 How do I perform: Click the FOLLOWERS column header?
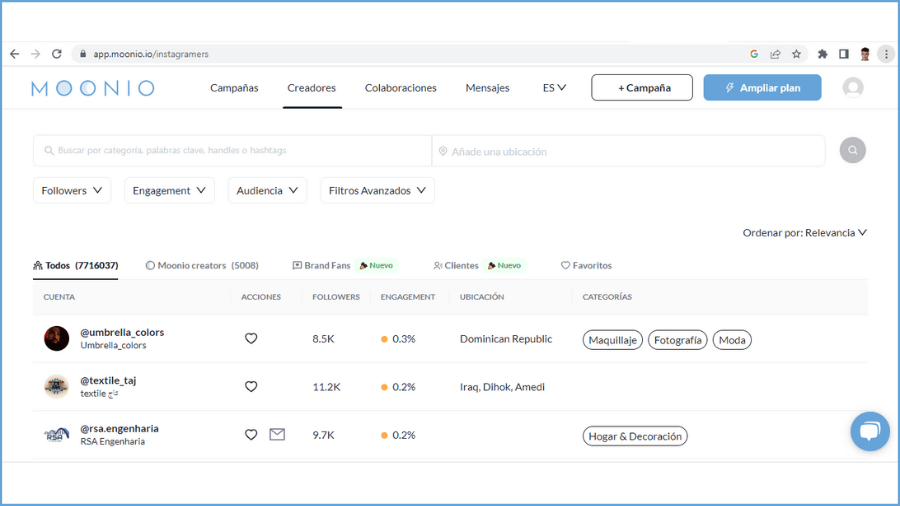336,297
